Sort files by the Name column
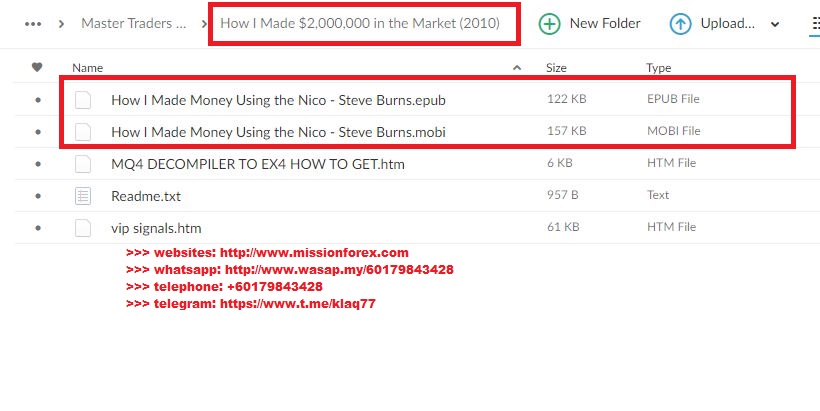Viewport: 820px width, 411px height. [87, 68]
